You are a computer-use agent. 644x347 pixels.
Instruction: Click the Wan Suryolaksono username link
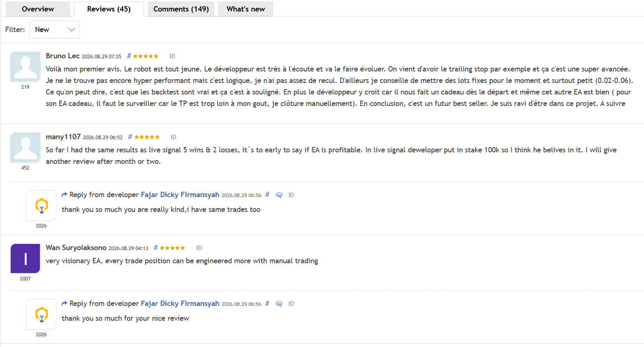[76, 248]
